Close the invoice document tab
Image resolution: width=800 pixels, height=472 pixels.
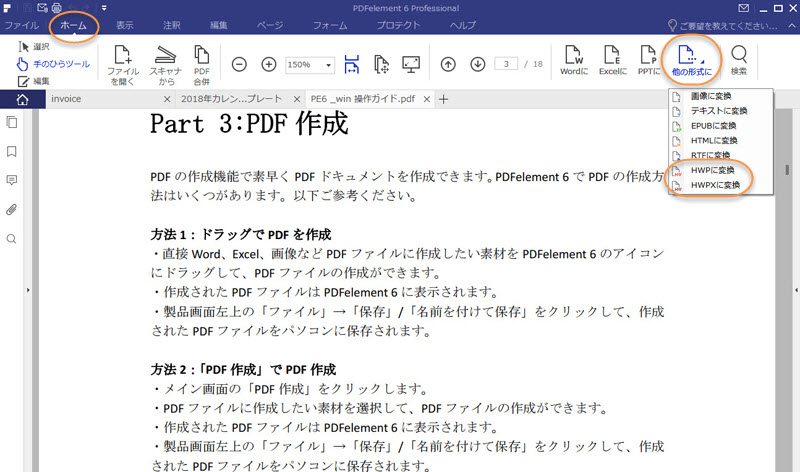167,99
